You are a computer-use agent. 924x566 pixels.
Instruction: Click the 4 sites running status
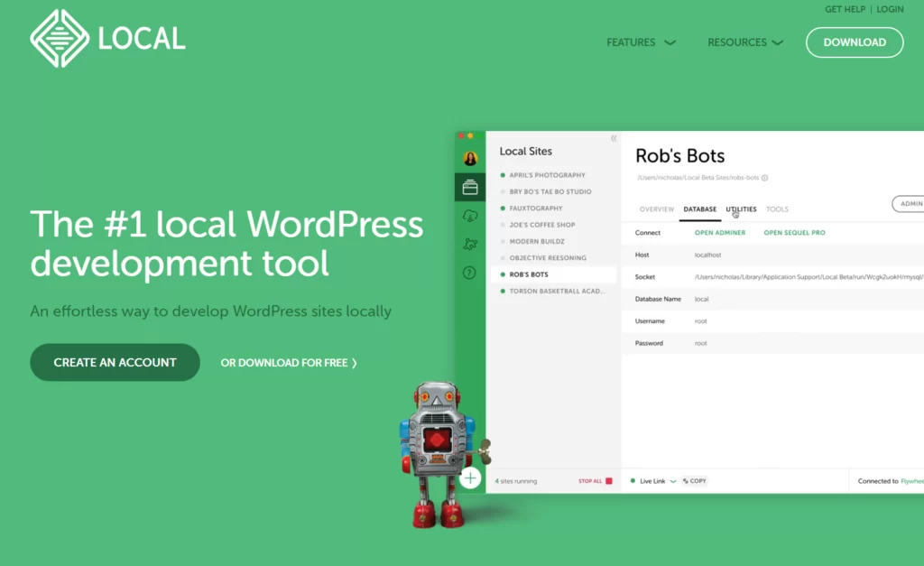515,481
